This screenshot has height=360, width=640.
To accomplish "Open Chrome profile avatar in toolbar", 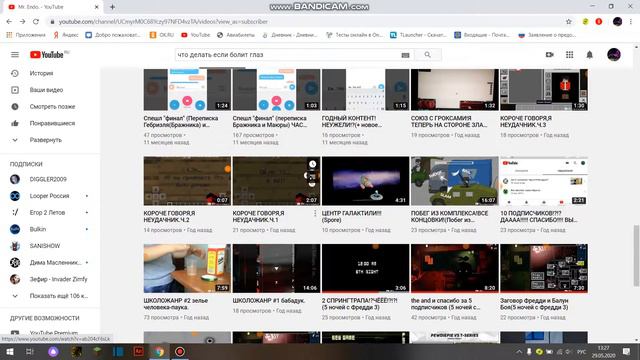I will pyautogui.click(x=617, y=22).
